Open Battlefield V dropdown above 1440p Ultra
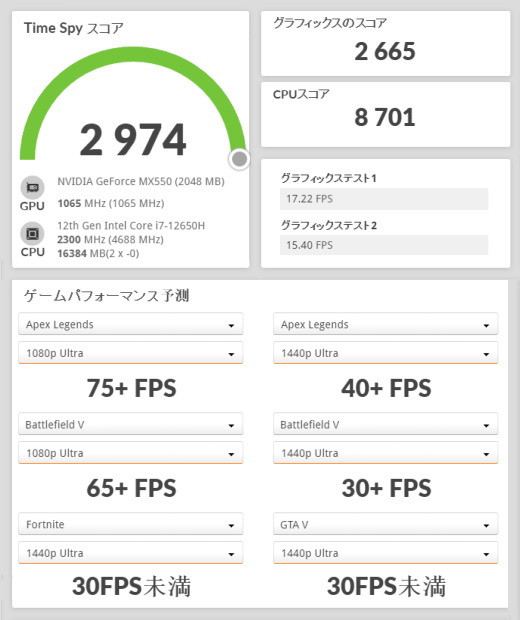The image size is (520, 620). click(386, 424)
